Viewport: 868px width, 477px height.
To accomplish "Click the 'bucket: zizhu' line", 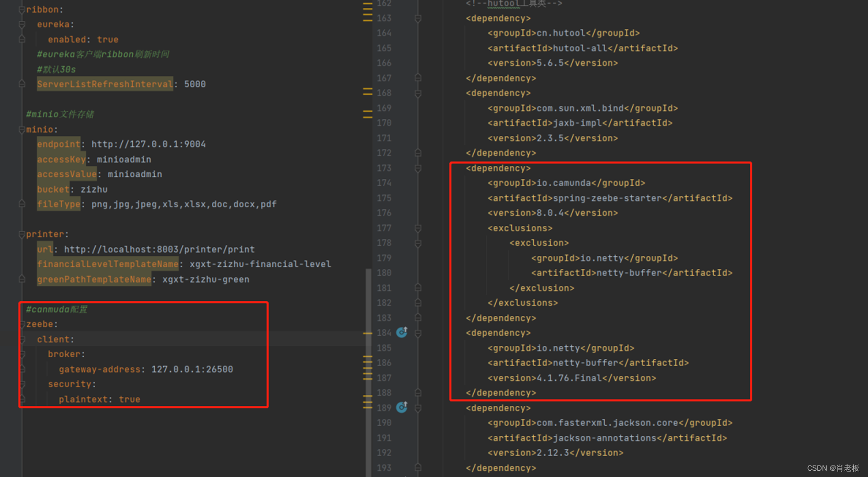I will 72,189.
